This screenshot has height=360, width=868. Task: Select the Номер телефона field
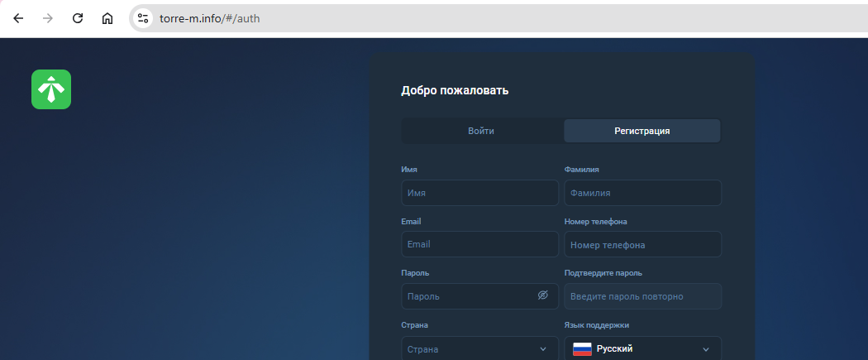[x=642, y=244]
